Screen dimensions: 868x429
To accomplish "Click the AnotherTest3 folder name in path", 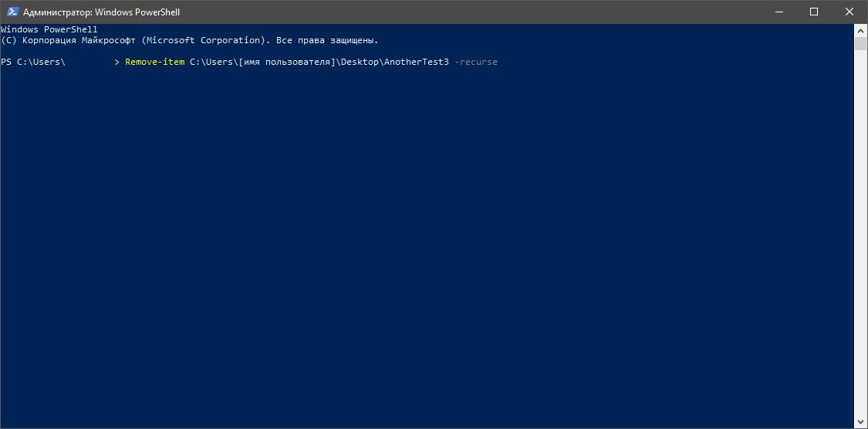I will tap(417, 62).
